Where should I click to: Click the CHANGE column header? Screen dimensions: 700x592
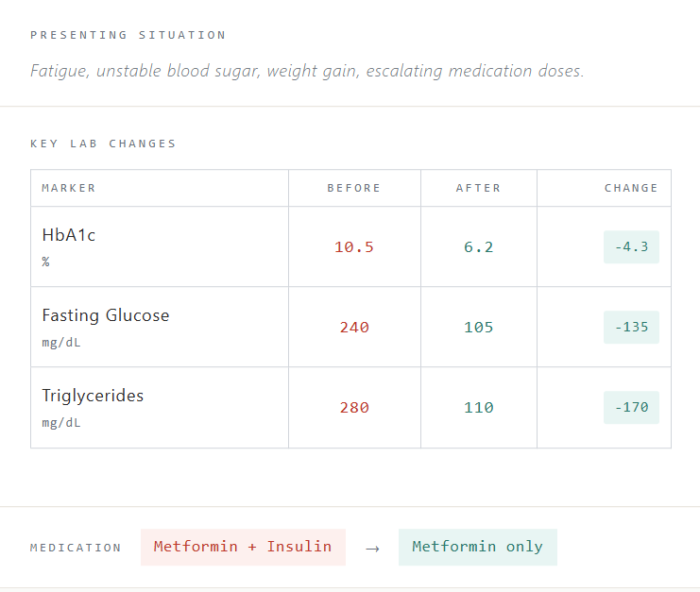pos(631,188)
